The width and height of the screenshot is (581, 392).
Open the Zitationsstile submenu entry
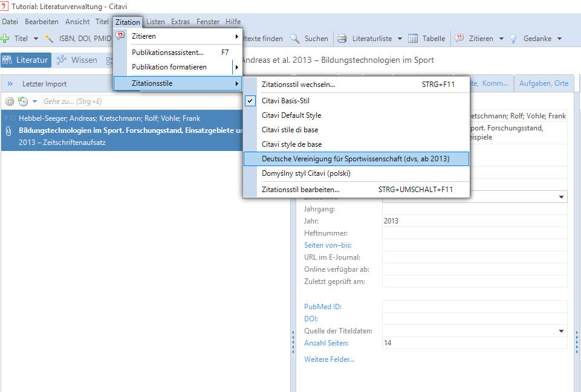(x=178, y=83)
